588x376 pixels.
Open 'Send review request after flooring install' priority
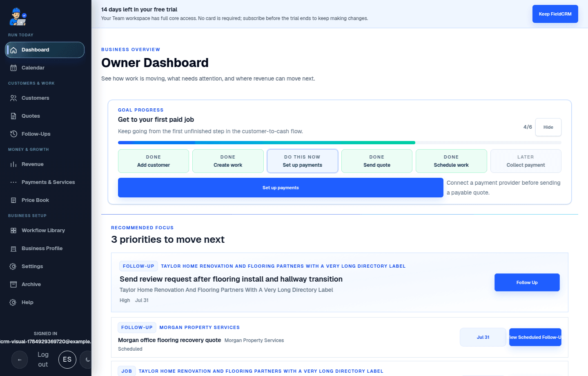(231, 279)
